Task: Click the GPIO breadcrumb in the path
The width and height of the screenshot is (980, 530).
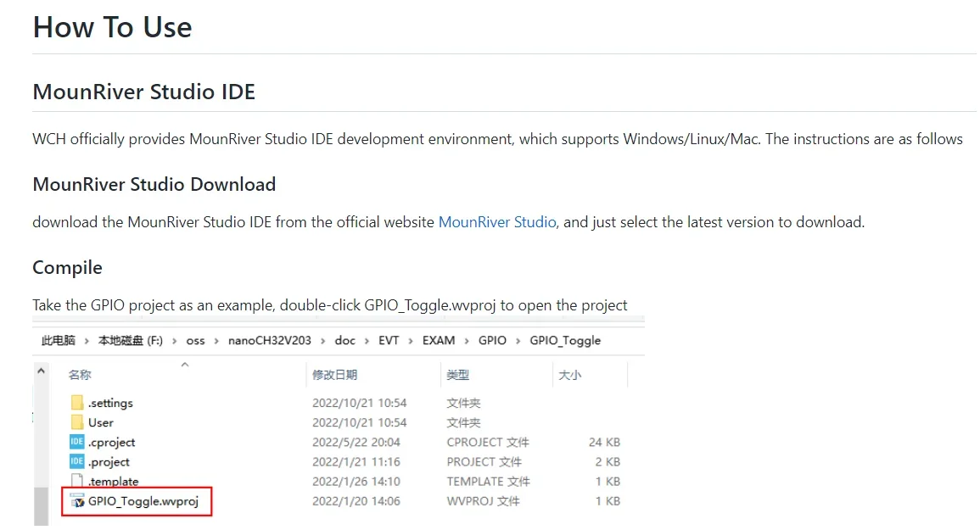Action: (x=492, y=340)
